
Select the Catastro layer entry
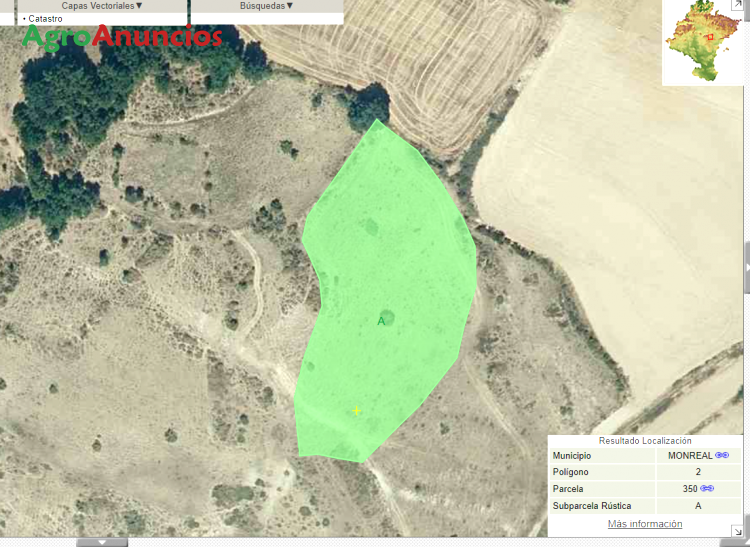pos(45,19)
